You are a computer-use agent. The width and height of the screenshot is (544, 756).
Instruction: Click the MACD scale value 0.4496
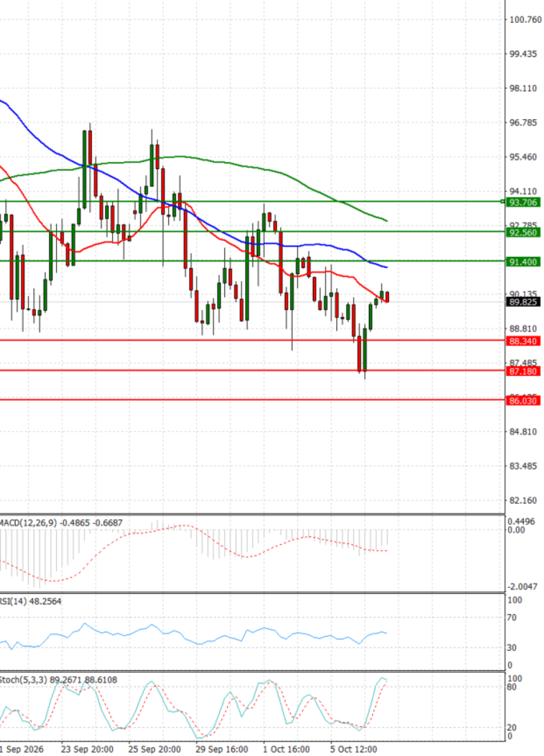521,521
